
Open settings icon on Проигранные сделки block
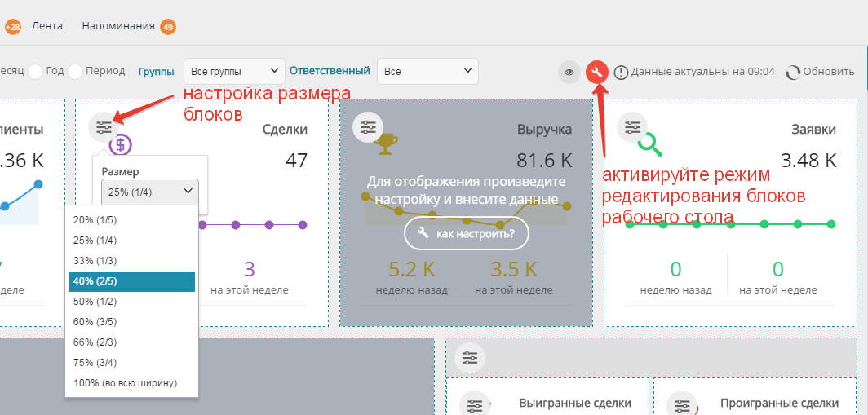(682, 406)
